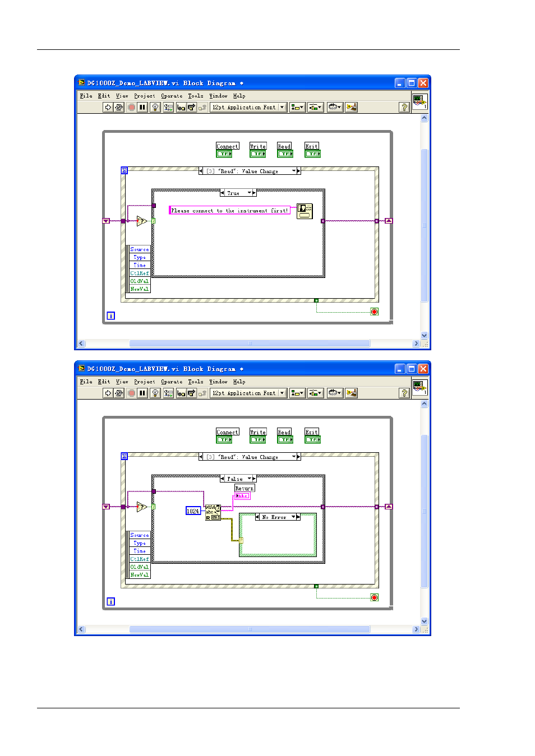Select Source event data node in upper window

(x=140, y=249)
